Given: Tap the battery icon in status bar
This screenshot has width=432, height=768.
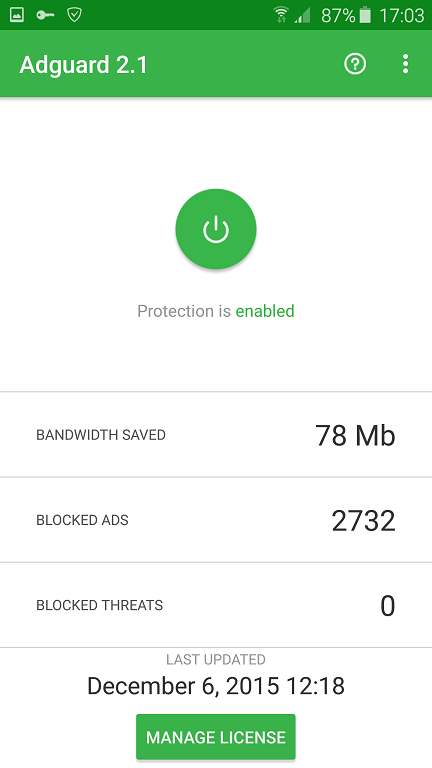Looking at the screenshot, I should [365, 15].
